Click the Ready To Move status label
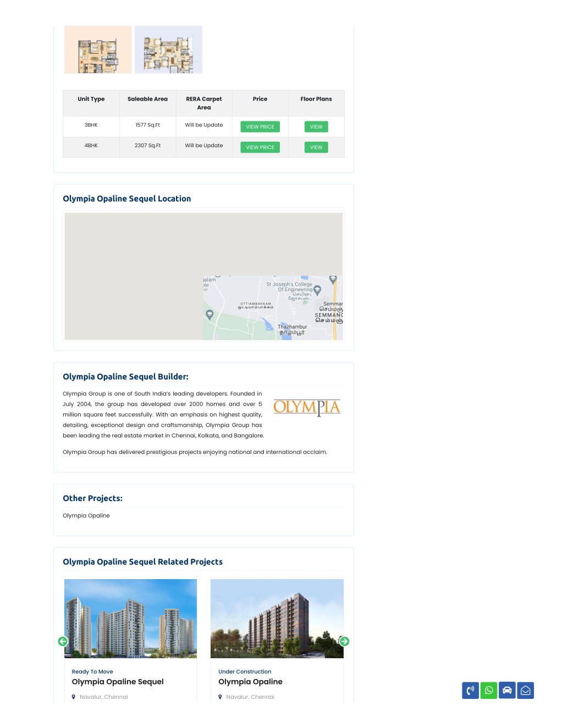This screenshot has width=563, height=728. coord(92,672)
